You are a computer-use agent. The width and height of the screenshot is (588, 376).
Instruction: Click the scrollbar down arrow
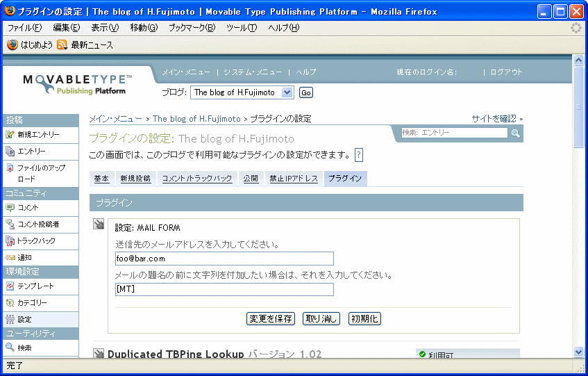click(578, 352)
